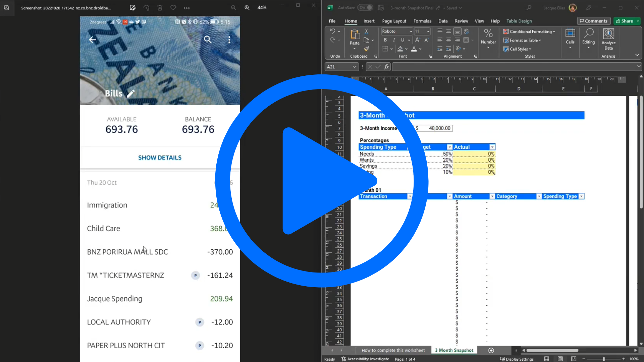Image resolution: width=644 pixels, height=362 pixels.
Task: Switch to How to complete this worksheet tab
Action: [x=393, y=350]
